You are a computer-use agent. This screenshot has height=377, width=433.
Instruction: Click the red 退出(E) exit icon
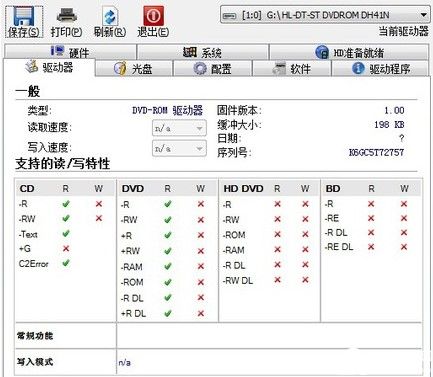pyautogui.click(x=153, y=16)
